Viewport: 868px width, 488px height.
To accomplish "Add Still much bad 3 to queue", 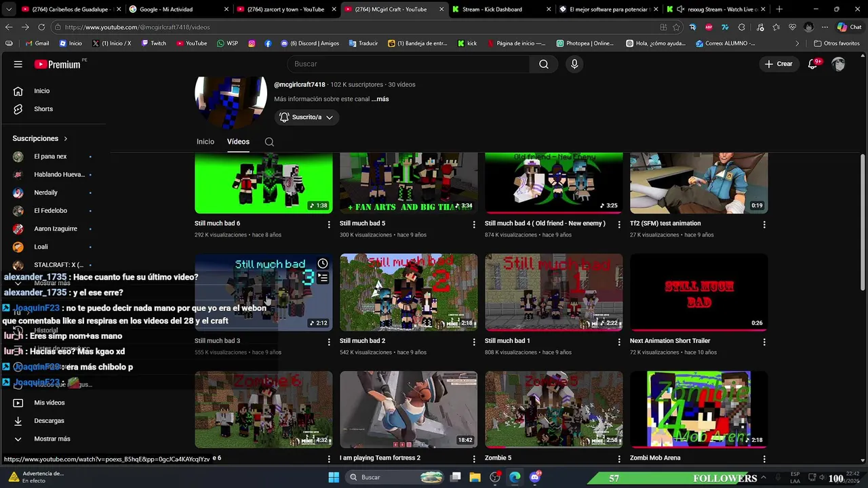I will (323, 278).
